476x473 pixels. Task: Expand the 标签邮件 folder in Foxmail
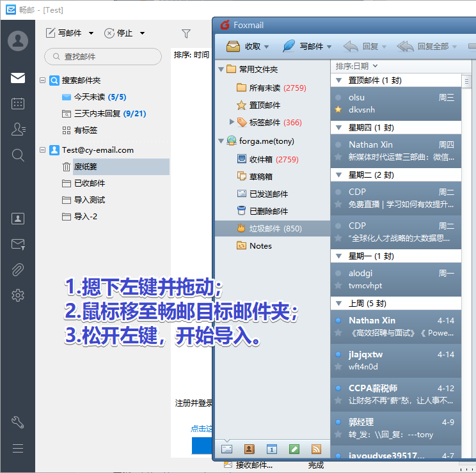[232, 122]
